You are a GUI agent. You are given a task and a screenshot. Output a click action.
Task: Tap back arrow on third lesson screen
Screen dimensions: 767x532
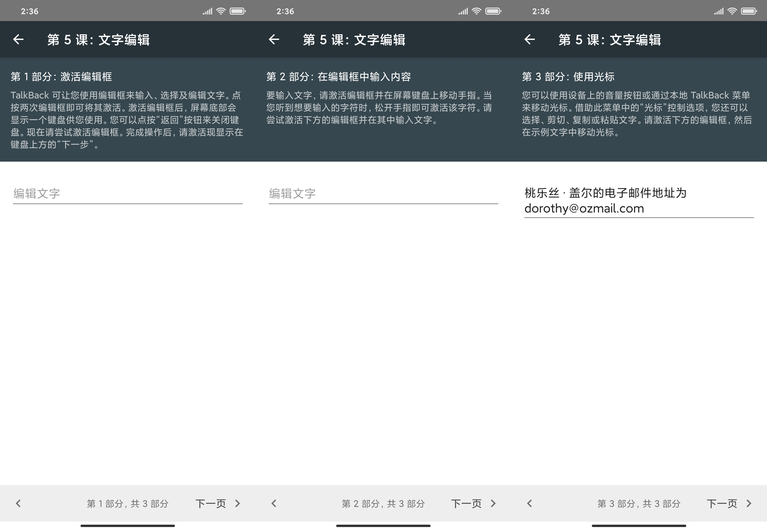pyautogui.click(x=530, y=40)
